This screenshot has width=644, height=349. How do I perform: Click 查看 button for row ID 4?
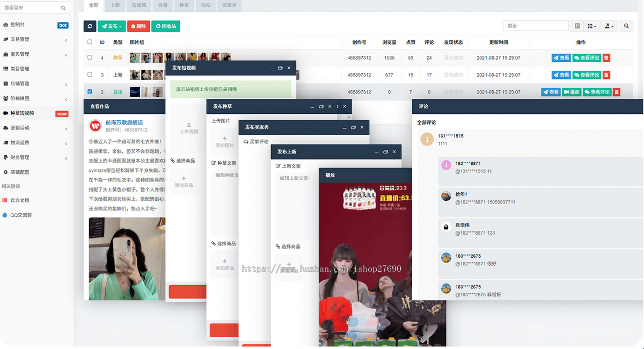pos(561,58)
